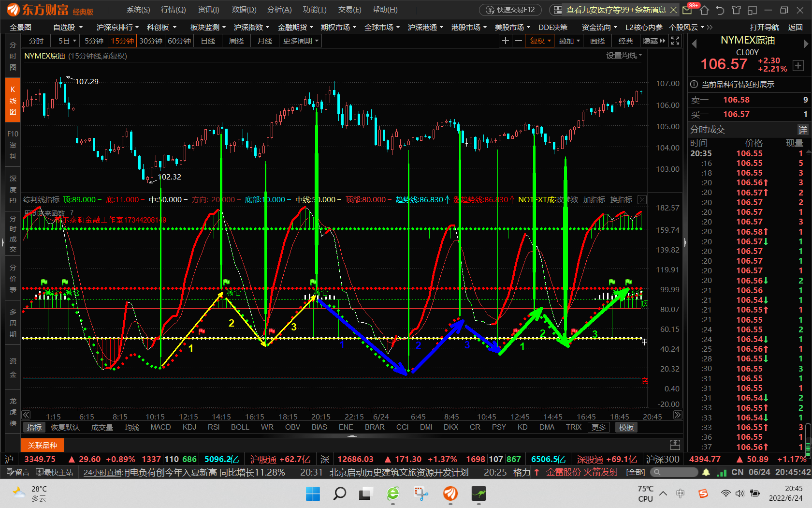Viewport: 812px width, 508px height.
Task: Select the BOLL indicator tab
Action: pyautogui.click(x=240, y=427)
